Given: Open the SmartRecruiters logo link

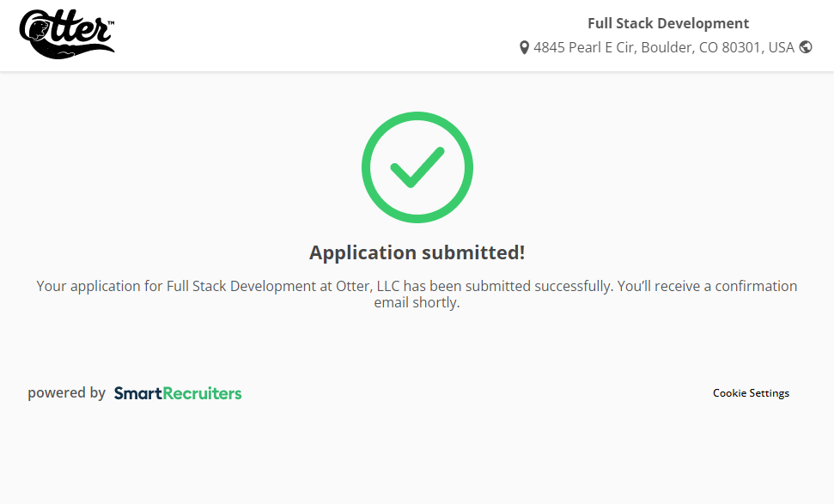Looking at the screenshot, I should pos(178,393).
